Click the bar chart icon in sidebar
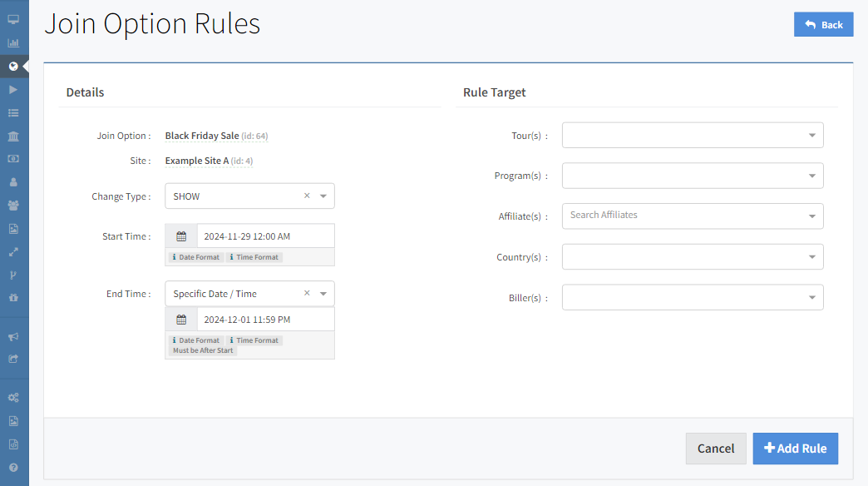 (x=13, y=43)
